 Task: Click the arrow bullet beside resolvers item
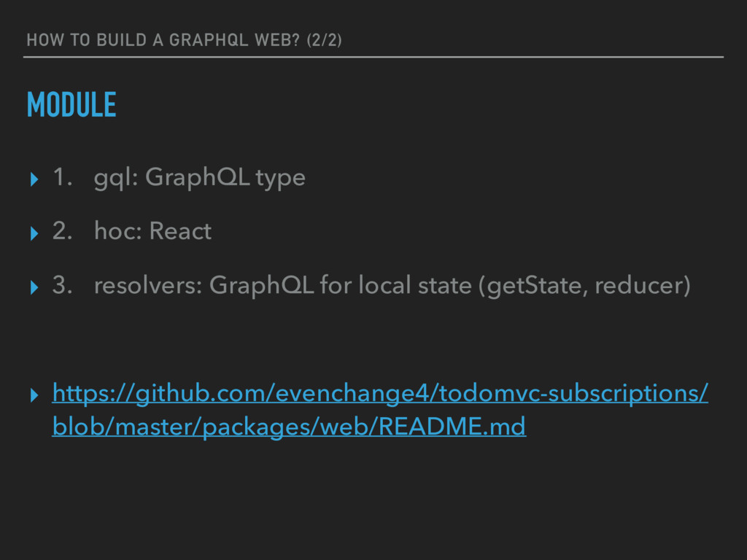point(34,287)
